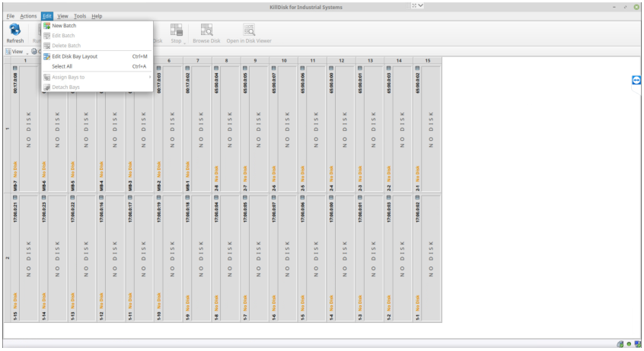The width and height of the screenshot is (644, 351).
Task: Click Open in Disk Viewer toolbar icon
Action: 249,30
